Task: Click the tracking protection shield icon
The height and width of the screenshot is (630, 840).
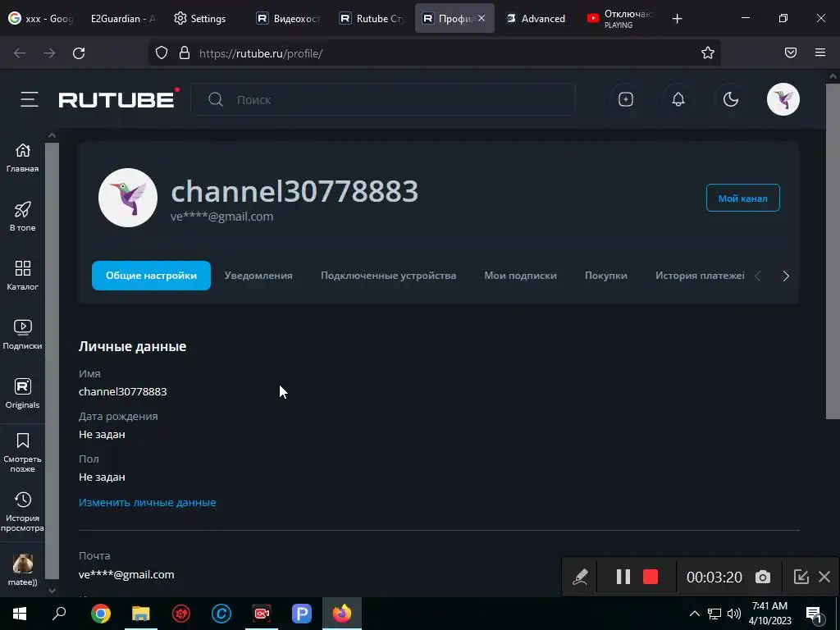Action: pos(162,52)
